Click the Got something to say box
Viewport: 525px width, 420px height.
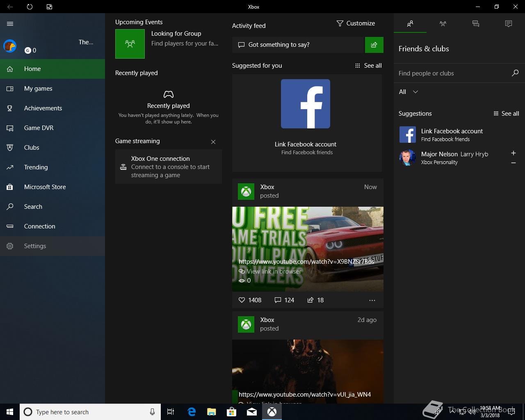tap(298, 45)
